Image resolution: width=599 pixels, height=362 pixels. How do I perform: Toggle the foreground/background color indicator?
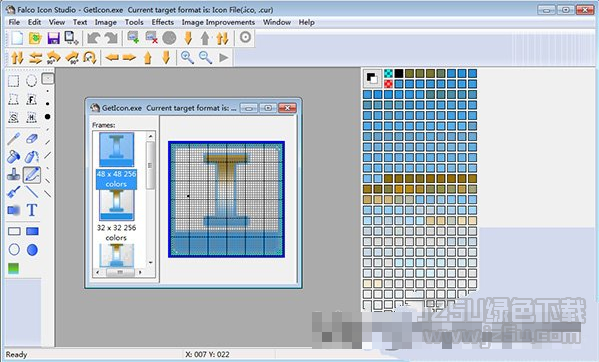coord(372,78)
